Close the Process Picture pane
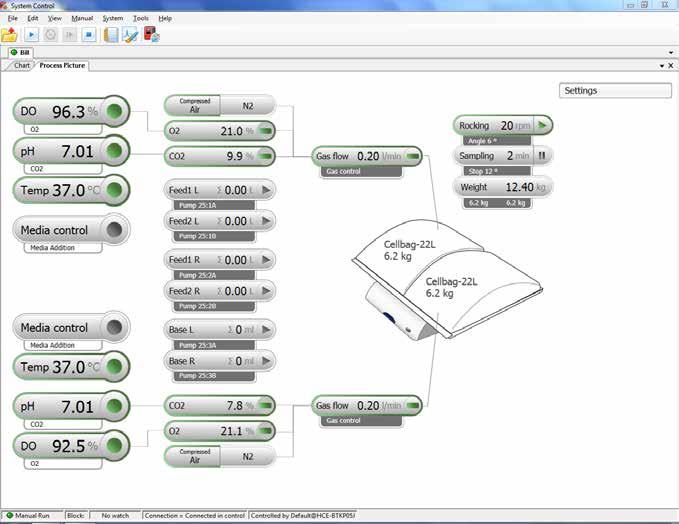This screenshot has height=524, width=679. point(671,65)
